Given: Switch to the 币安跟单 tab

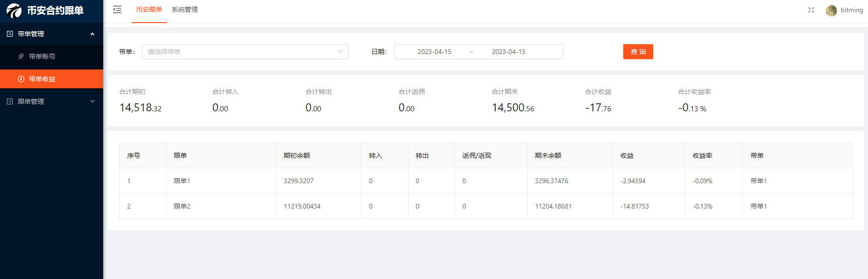Looking at the screenshot, I should (149, 9).
